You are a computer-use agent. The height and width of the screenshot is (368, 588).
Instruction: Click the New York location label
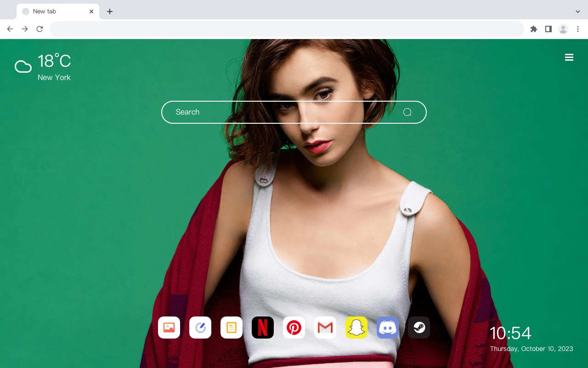click(54, 77)
